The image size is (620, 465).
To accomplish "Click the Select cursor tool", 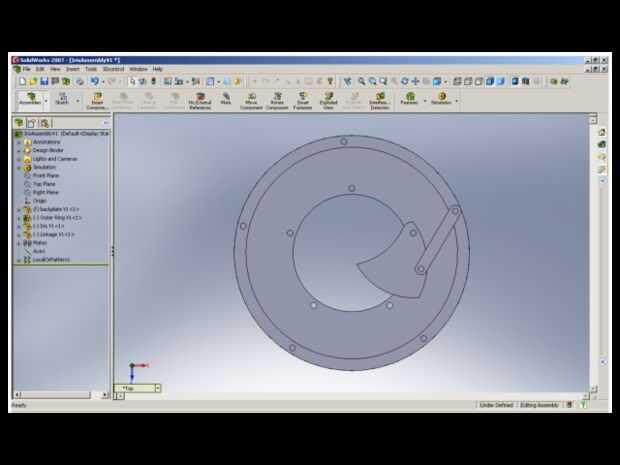I will [132, 81].
